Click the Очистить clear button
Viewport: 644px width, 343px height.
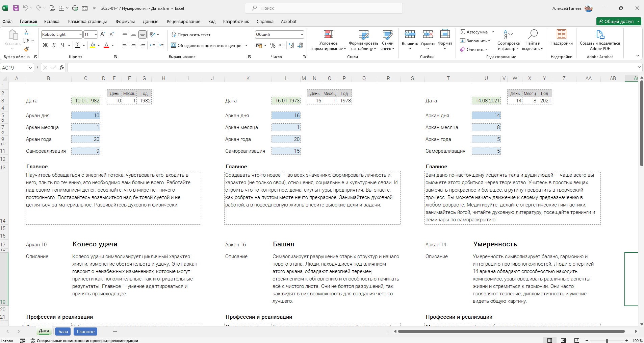474,50
